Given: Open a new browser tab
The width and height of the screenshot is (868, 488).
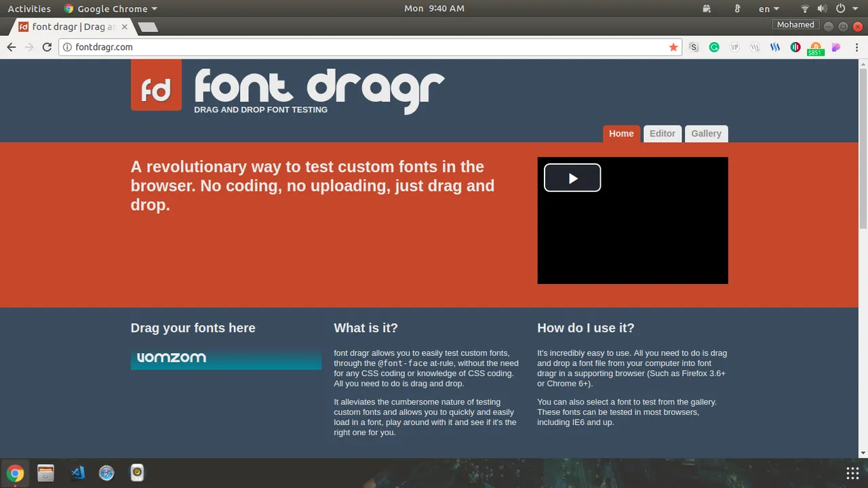Looking at the screenshot, I should (148, 27).
